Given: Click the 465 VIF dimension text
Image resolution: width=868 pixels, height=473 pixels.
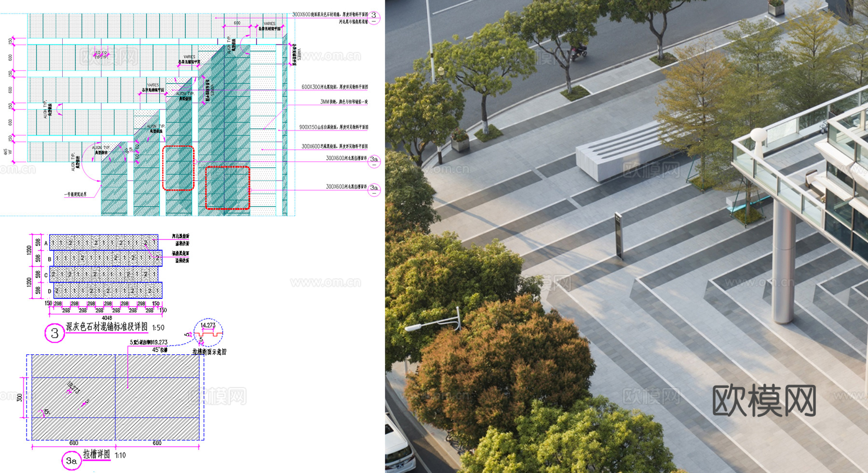Looking at the screenshot, I should coord(8,152).
